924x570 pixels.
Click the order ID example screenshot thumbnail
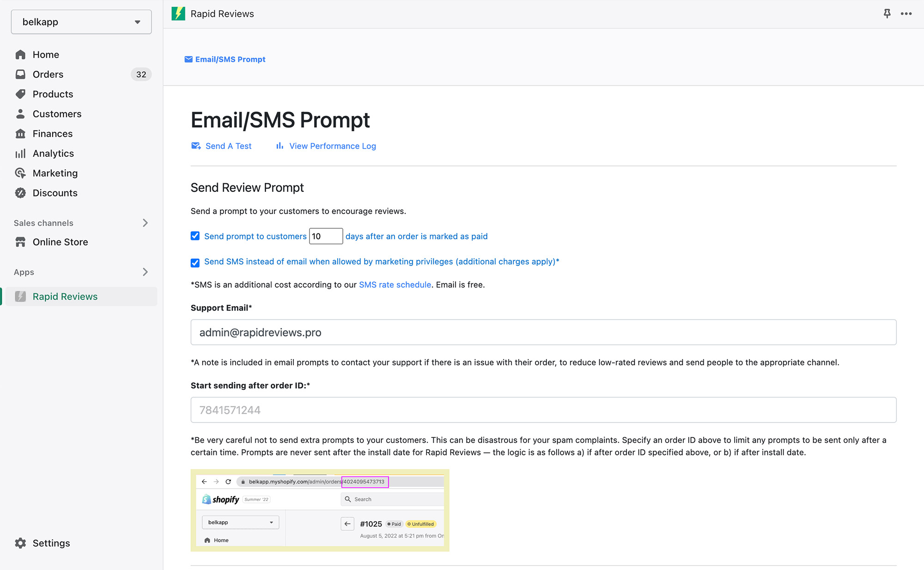coord(320,510)
